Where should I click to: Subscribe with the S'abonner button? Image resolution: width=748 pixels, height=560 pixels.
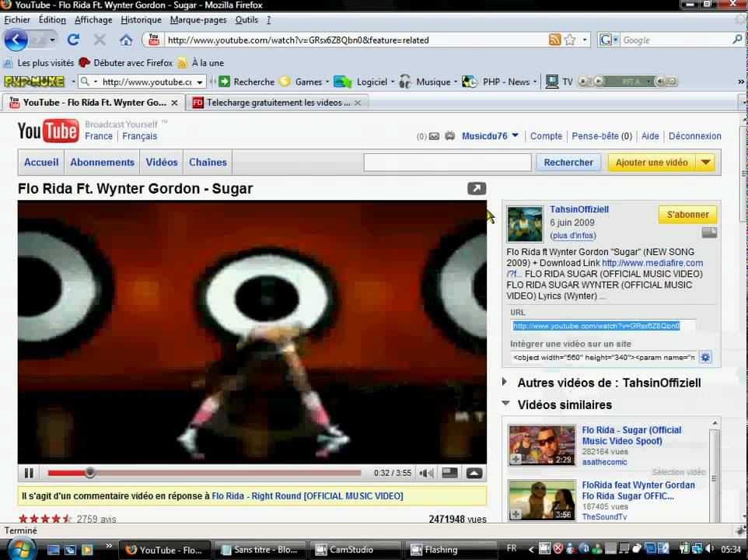[687, 215]
